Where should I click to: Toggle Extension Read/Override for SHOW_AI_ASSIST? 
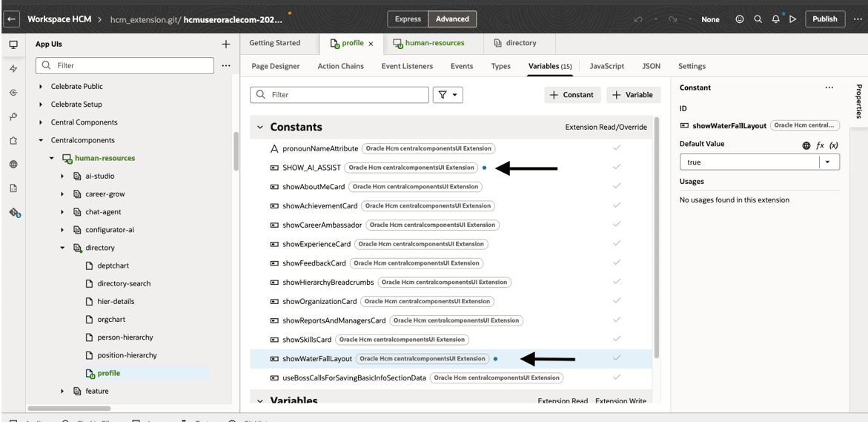[x=617, y=168]
